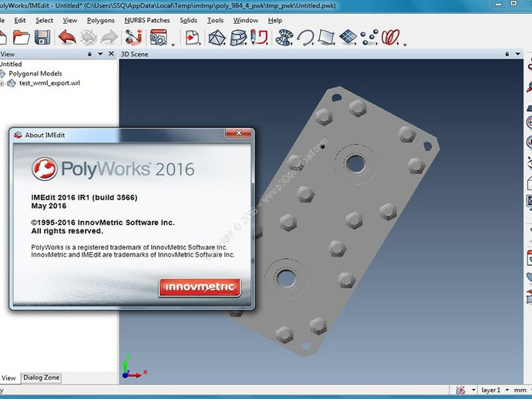
Task: Lock the tree view pane
Action: point(89,54)
